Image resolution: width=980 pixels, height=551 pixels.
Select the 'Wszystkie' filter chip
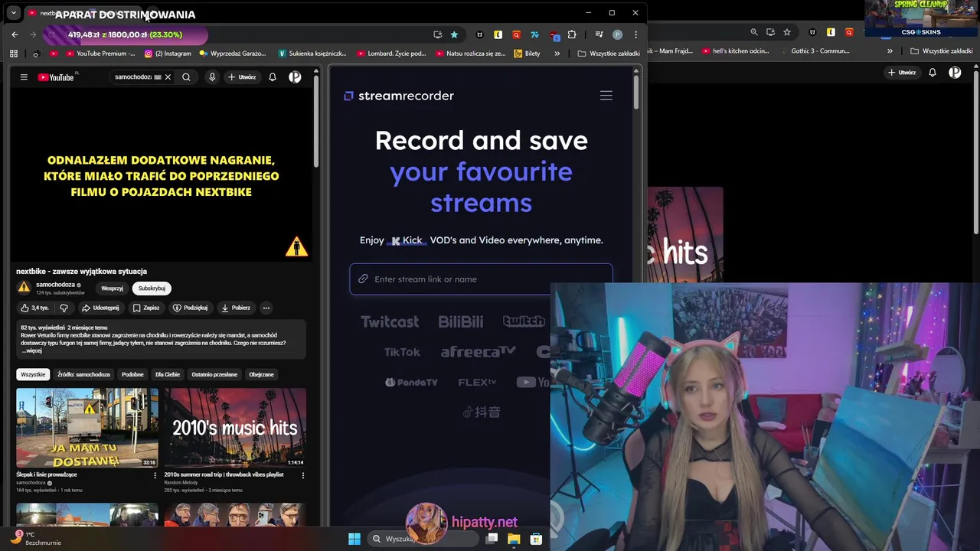(x=33, y=374)
